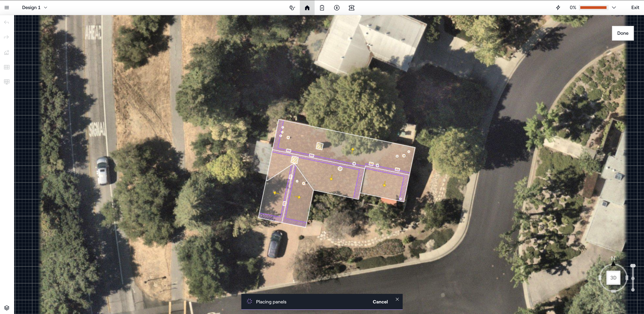644x314 pixels.
Task: Expand the energy offset chevron
Action: (x=614, y=8)
